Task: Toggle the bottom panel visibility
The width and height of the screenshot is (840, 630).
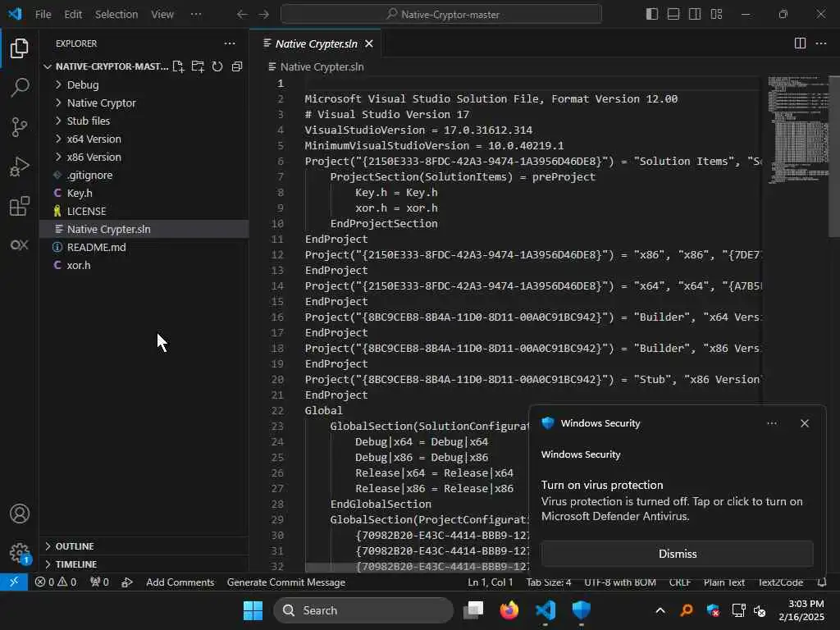Action: [673, 15]
